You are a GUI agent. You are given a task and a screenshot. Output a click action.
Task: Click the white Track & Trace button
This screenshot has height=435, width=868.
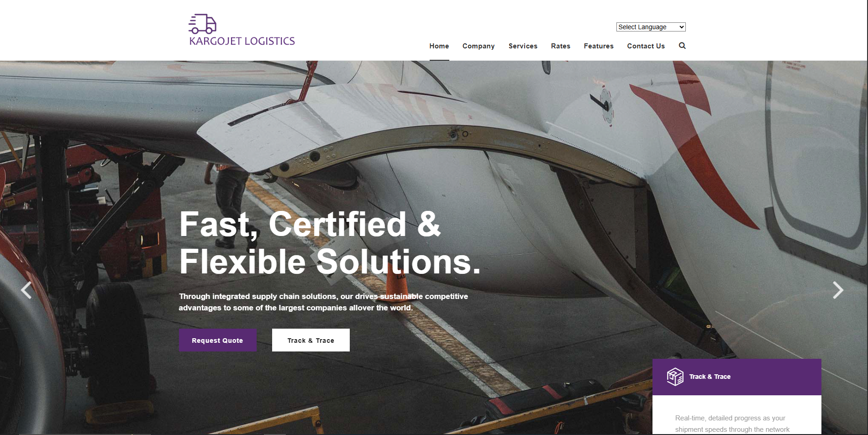(x=311, y=340)
